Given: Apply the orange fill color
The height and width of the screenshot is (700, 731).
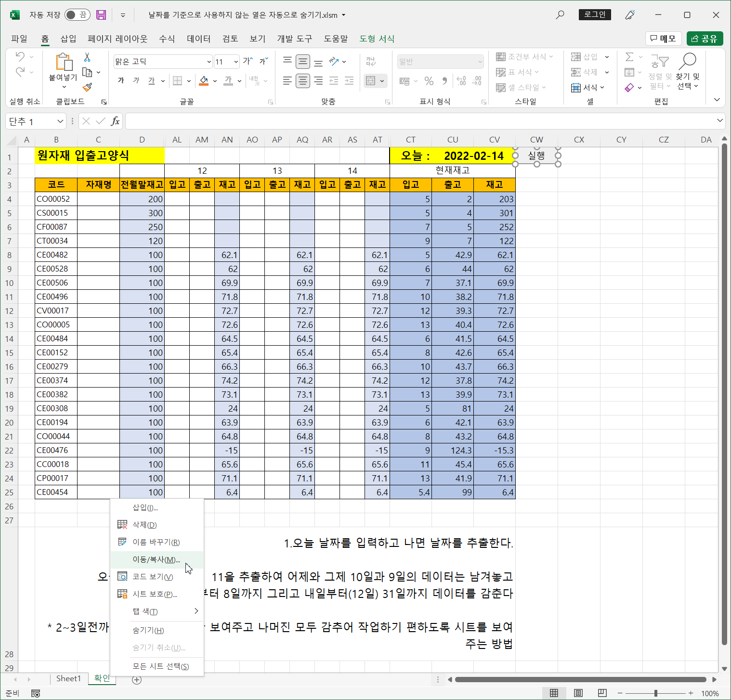Looking at the screenshot, I should point(204,80).
